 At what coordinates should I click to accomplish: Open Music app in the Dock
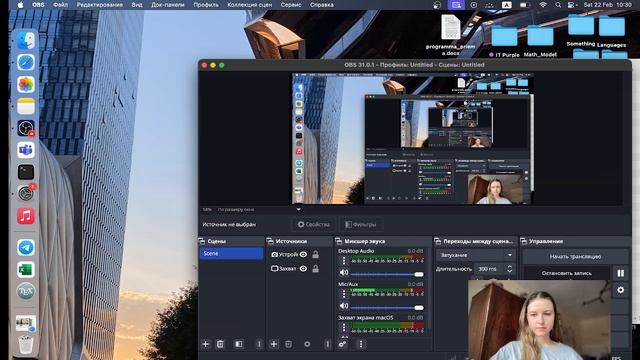[26, 216]
